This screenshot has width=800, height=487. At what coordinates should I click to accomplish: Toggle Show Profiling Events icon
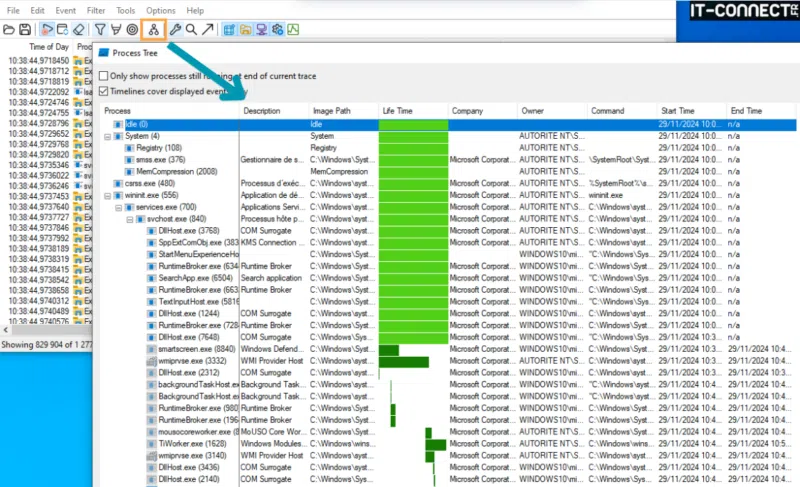(293, 30)
